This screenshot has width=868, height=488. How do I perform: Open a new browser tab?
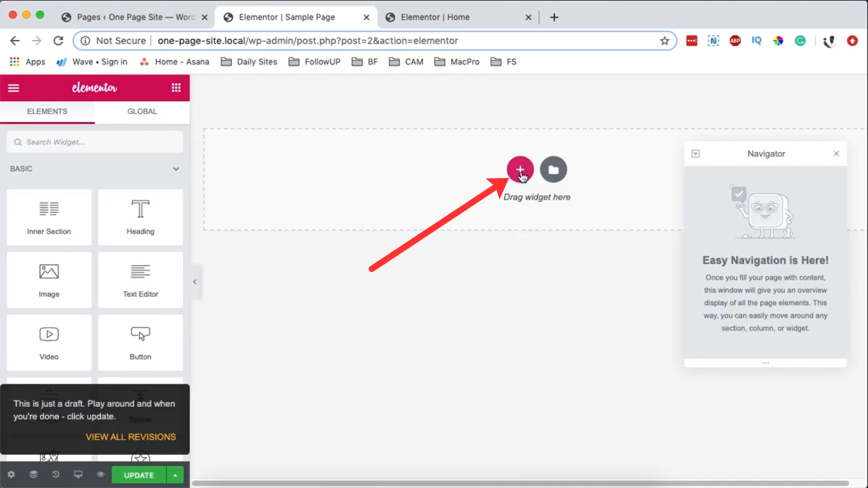pyautogui.click(x=554, y=17)
